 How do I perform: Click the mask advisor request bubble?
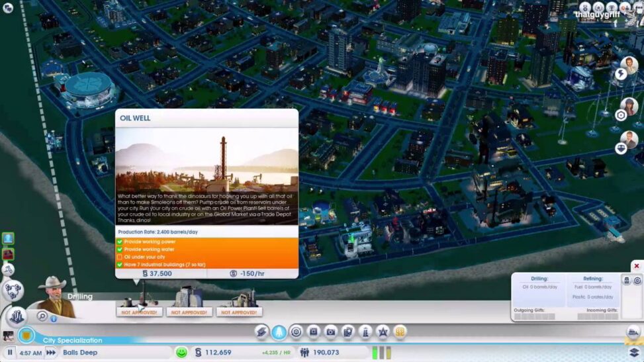[621, 148]
